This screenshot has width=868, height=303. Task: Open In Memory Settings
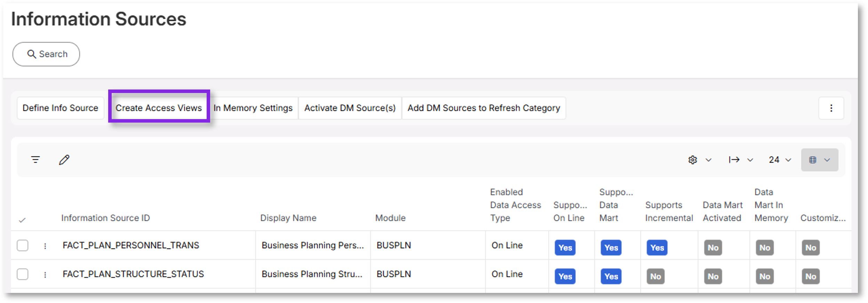(253, 108)
